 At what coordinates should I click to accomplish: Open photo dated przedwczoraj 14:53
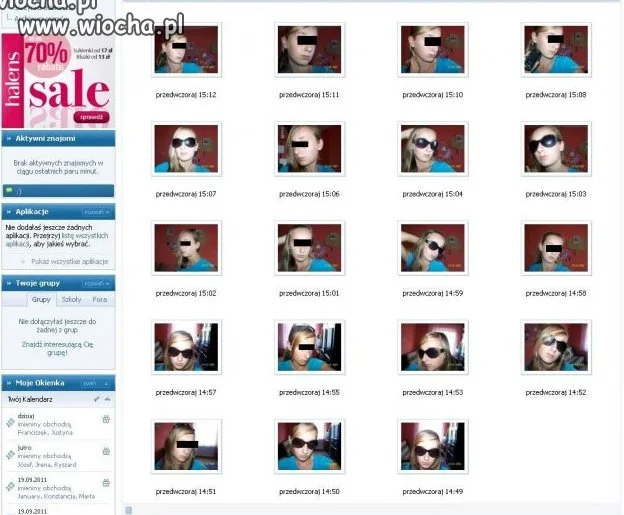tap(433, 347)
